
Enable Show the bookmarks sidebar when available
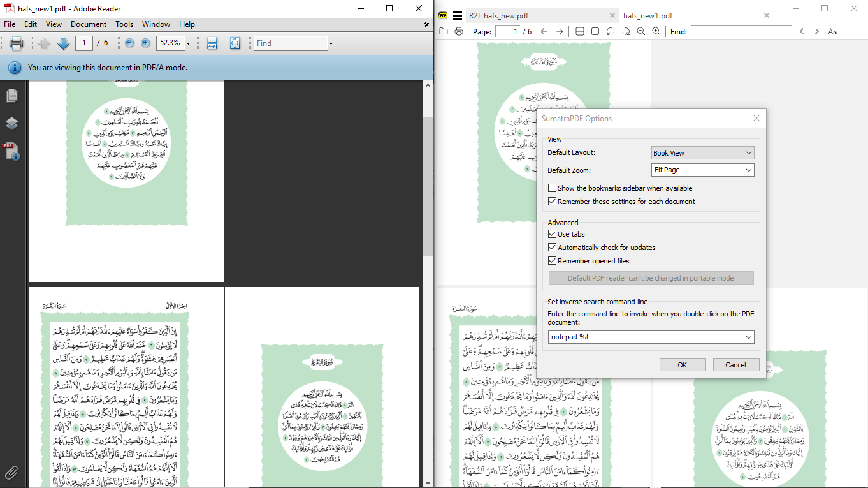553,188
